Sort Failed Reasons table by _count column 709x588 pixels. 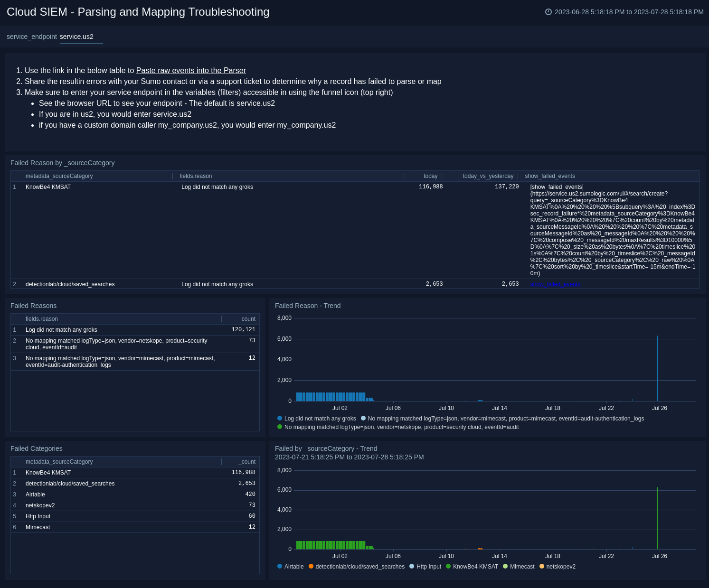246,319
